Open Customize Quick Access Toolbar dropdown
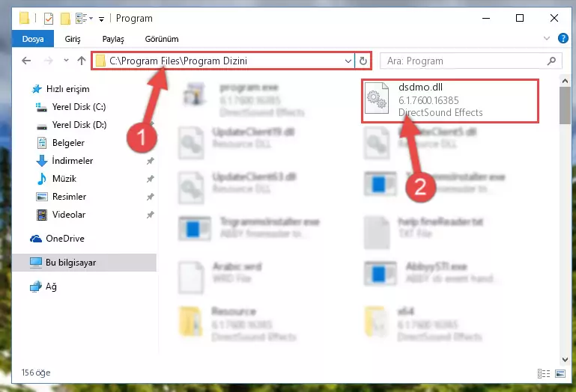 click(x=101, y=19)
